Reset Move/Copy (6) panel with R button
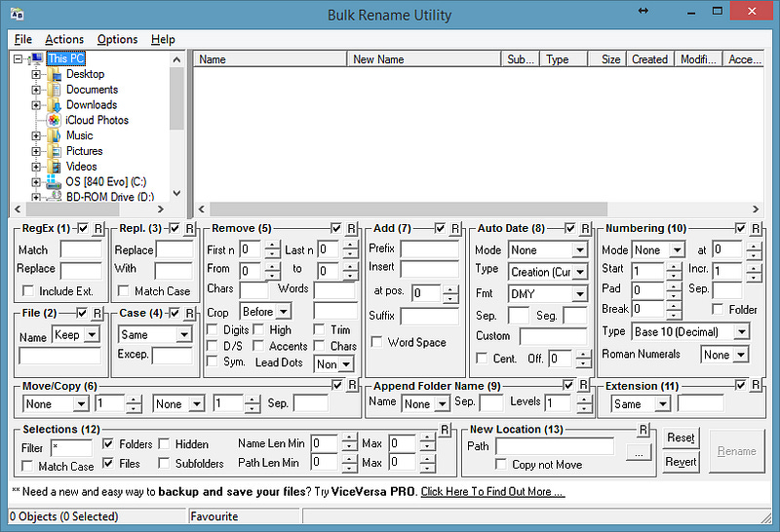780x532 pixels. pos(352,385)
